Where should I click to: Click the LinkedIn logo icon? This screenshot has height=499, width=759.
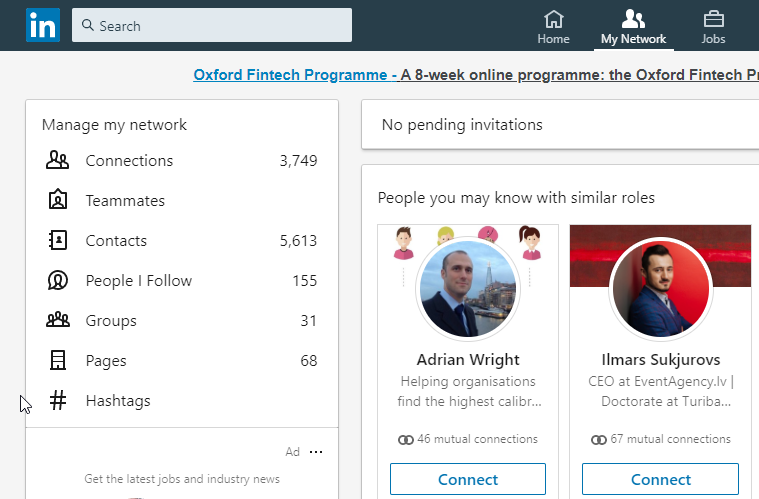(x=43, y=25)
